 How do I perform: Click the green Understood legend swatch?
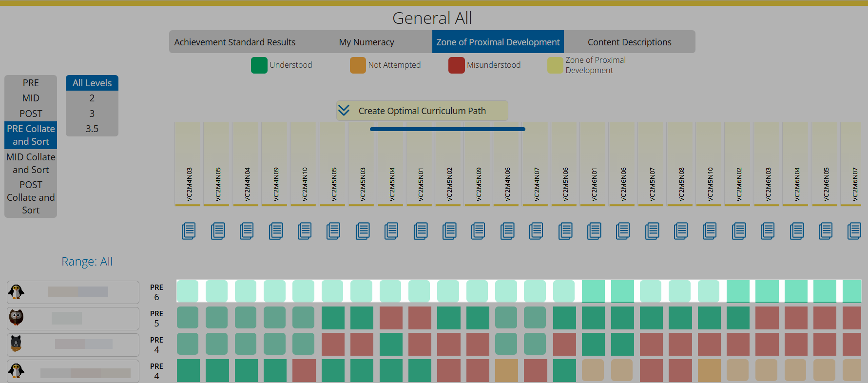click(259, 65)
